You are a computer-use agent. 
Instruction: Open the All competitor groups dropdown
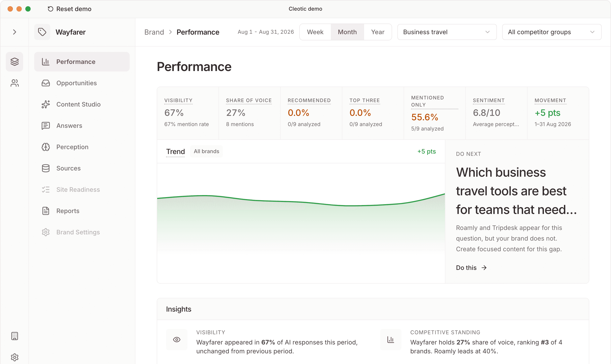tap(552, 32)
